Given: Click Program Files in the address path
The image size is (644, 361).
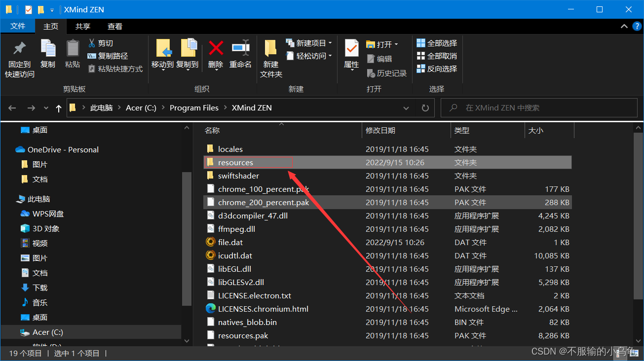Looking at the screenshot, I should [x=194, y=108].
